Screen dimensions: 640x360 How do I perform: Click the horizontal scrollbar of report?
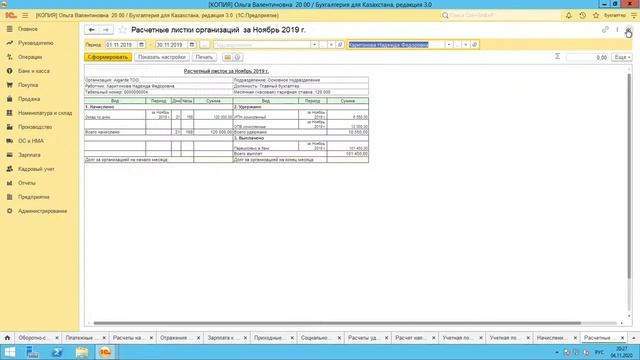(337, 323)
